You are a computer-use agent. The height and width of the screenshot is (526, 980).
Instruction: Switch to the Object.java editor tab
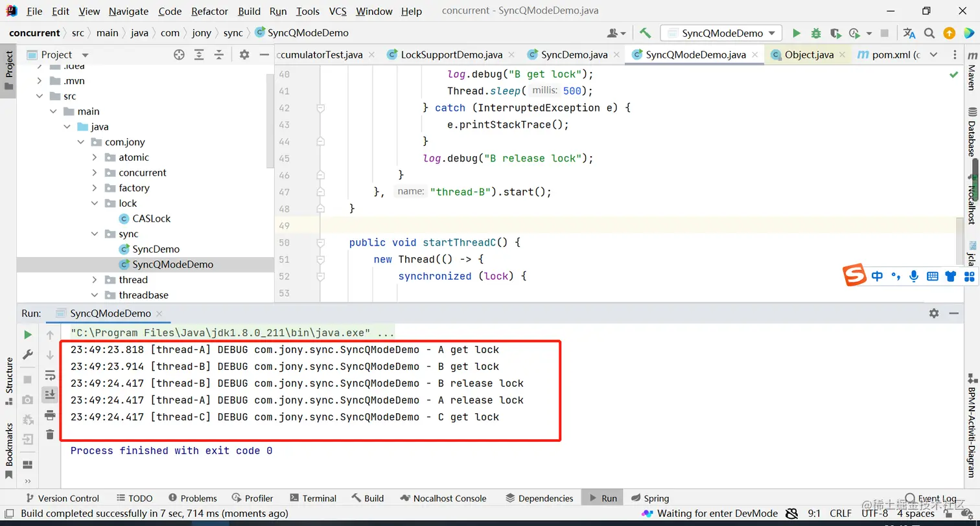pyautogui.click(x=809, y=55)
